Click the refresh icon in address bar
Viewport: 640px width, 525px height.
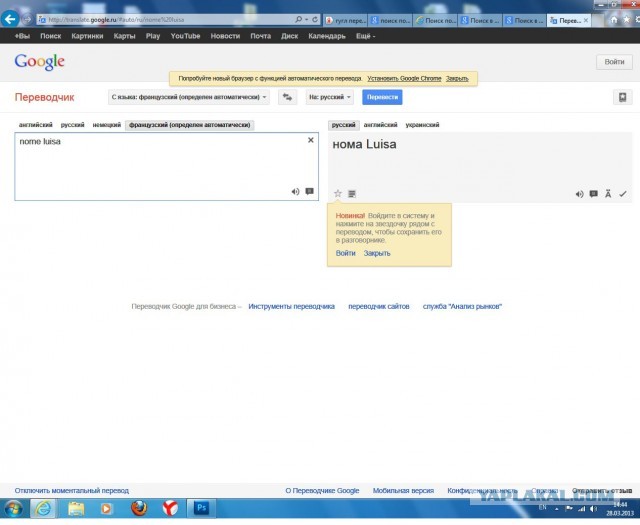tap(315, 20)
